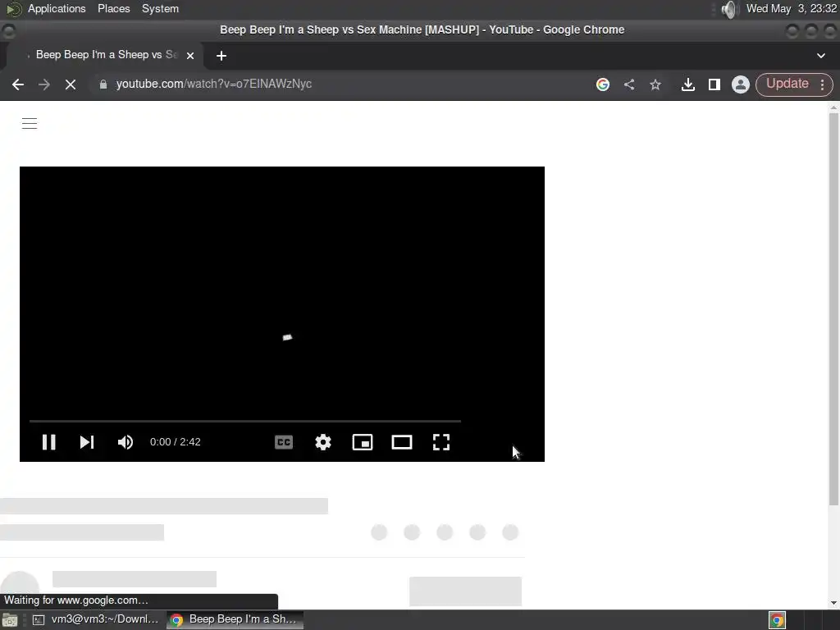Click the video progress bar
This screenshot has width=840, height=630.
[x=244, y=421]
